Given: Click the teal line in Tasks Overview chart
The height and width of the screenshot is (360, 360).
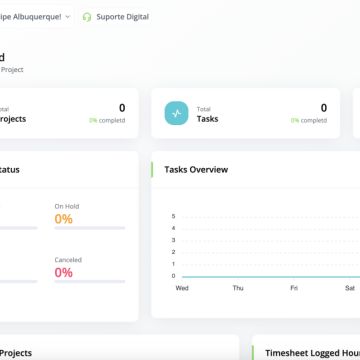Looking at the screenshot, I should pyautogui.click(x=271, y=277).
